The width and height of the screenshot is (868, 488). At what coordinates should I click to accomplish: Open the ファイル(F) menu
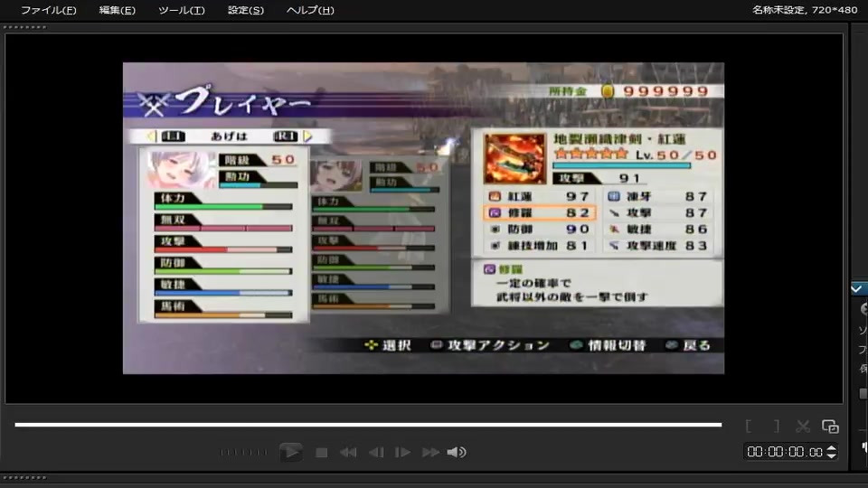[48, 10]
